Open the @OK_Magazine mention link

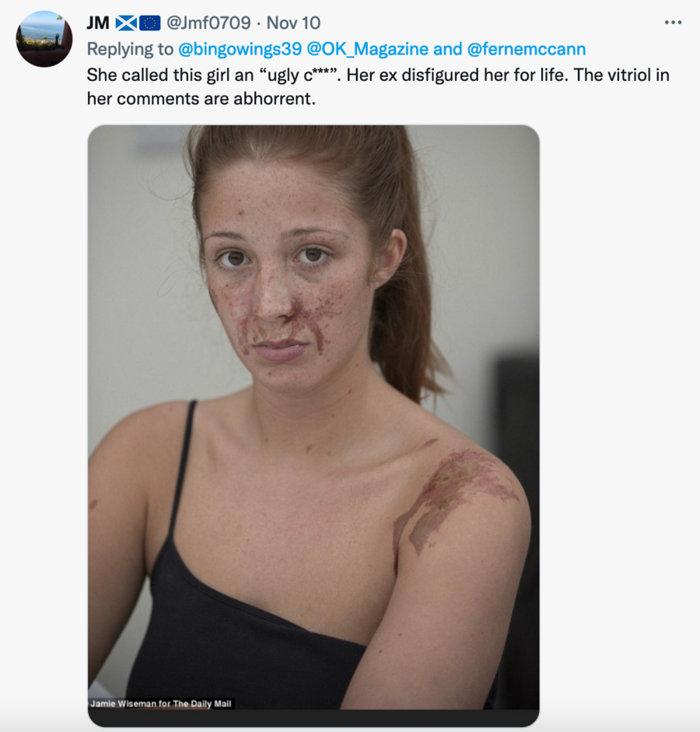coord(367,49)
